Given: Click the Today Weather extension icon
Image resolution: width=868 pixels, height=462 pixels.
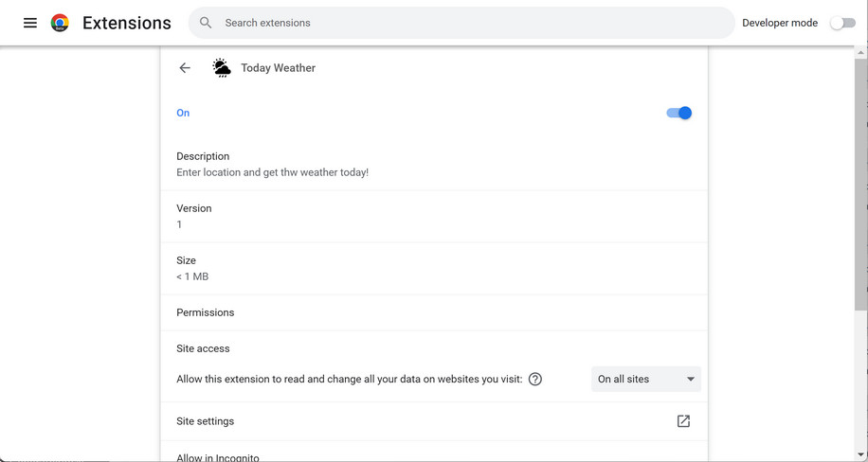Looking at the screenshot, I should (x=222, y=68).
